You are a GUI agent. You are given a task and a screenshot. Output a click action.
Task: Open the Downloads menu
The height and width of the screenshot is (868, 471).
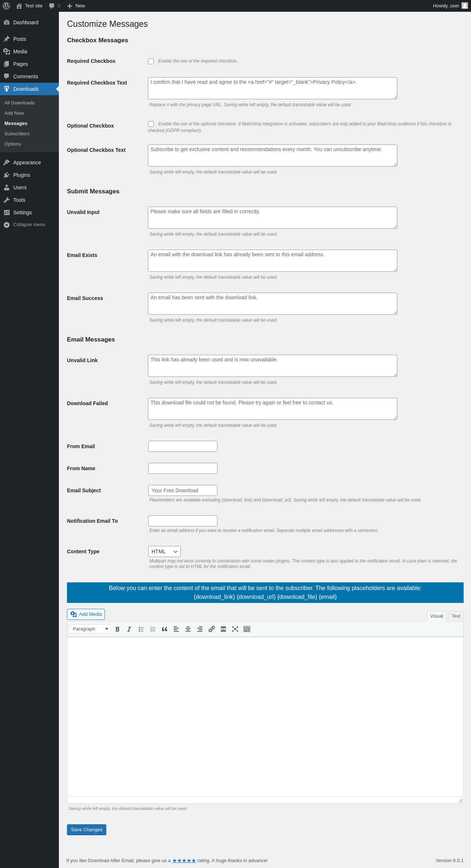coord(29,89)
